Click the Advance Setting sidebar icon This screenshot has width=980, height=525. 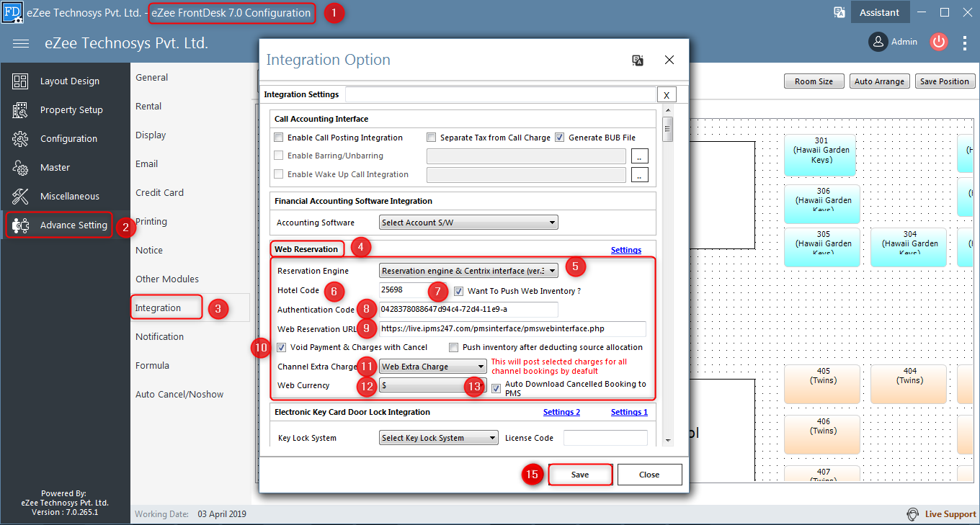click(20, 225)
